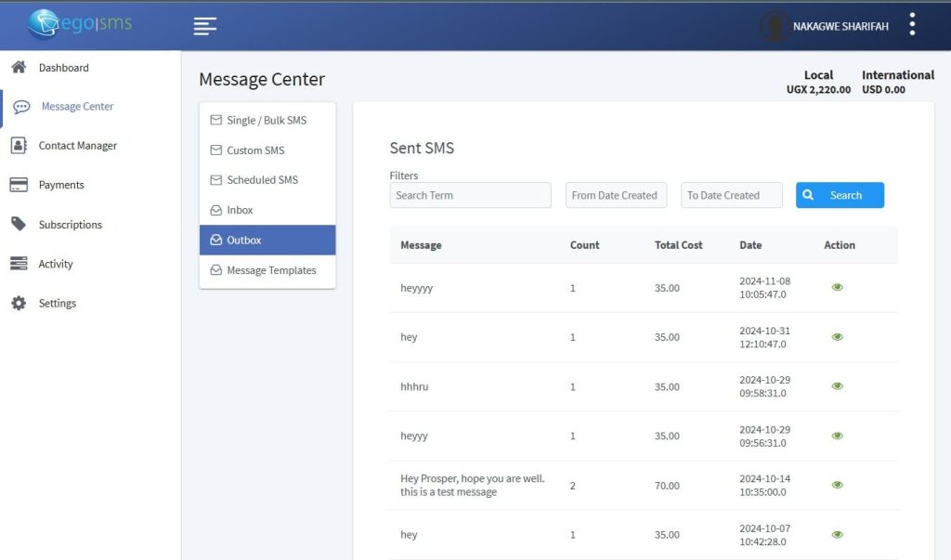Image resolution: width=951 pixels, height=560 pixels.
Task: Click the EgoSMS logo
Action: (x=80, y=24)
